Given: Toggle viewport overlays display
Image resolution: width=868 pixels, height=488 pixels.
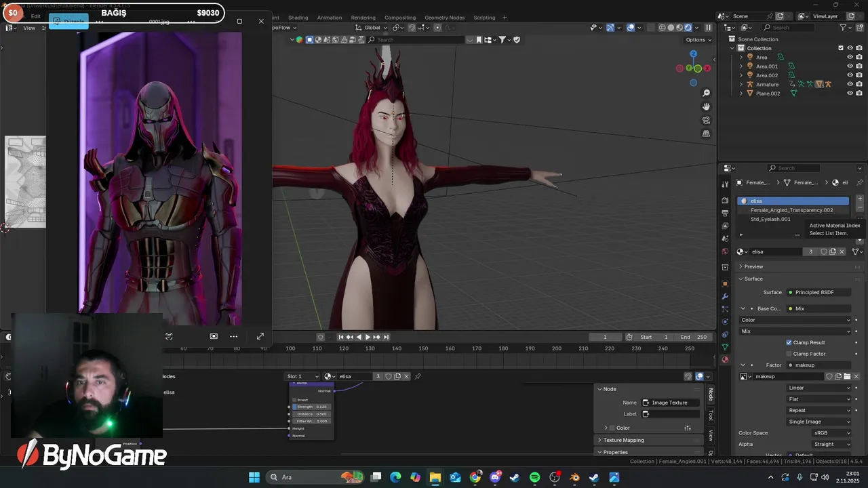Looking at the screenshot, I should [631, 28].
